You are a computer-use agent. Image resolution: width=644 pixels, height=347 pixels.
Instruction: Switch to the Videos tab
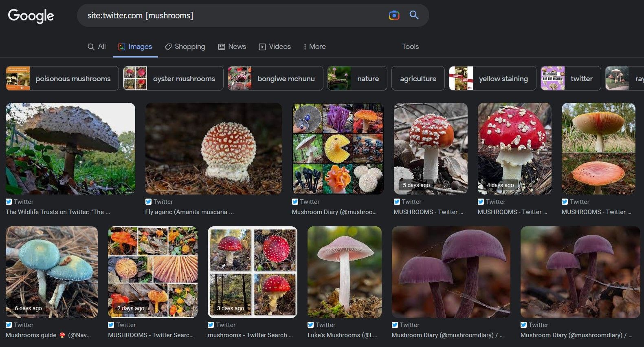(x=275, y=46)
